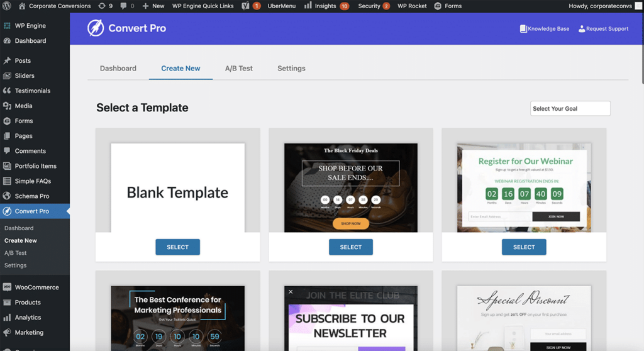Image resolution: width=644 pixels, height=351 pixels.
Task: Click the Convert Pro header logo
Action: pyautogui.click(x=127, y=28)
